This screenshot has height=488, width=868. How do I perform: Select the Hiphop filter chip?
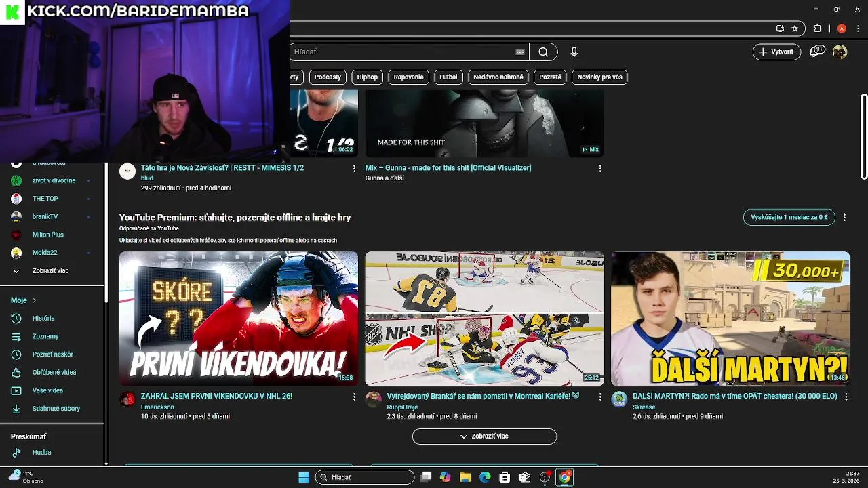[368, 77]
